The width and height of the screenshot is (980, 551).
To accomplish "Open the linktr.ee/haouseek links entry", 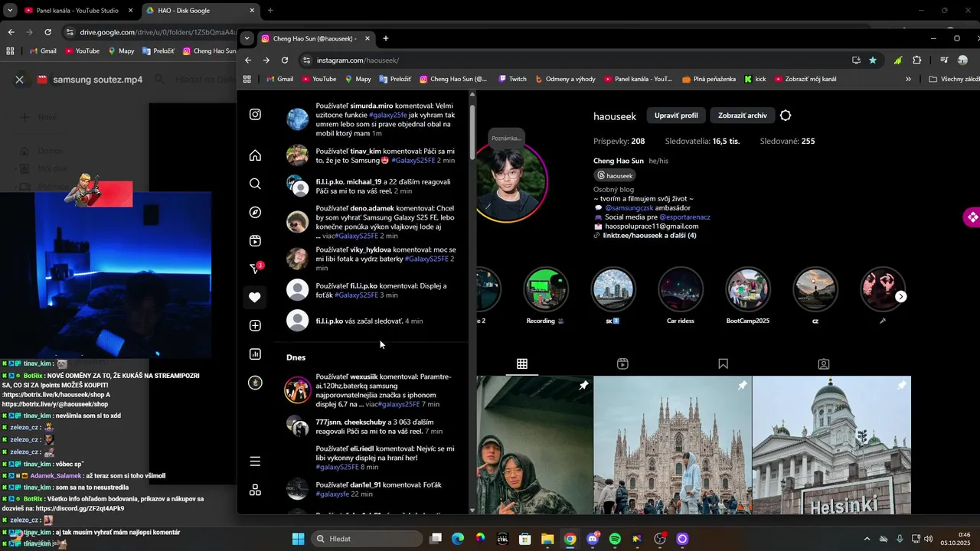I will click(x=649, y=235).
